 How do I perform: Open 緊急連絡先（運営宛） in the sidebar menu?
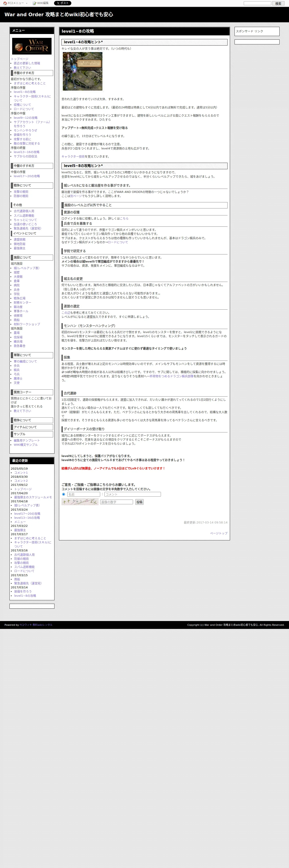[28, 228]
